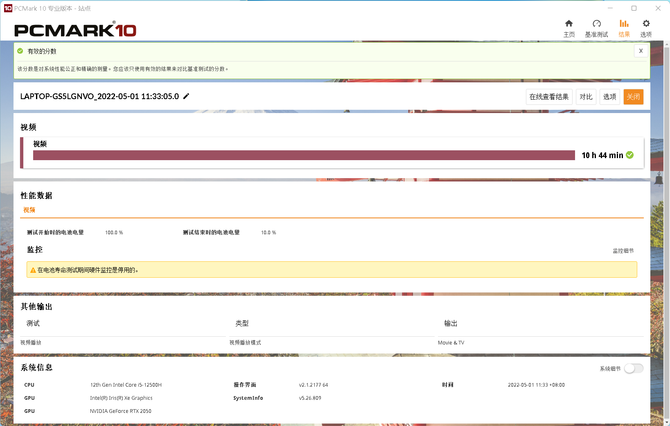The height and width of the screenshot is (426, 670).
Task: Open the 监控细节 monitoring details link
Action: tap(623, 251)
